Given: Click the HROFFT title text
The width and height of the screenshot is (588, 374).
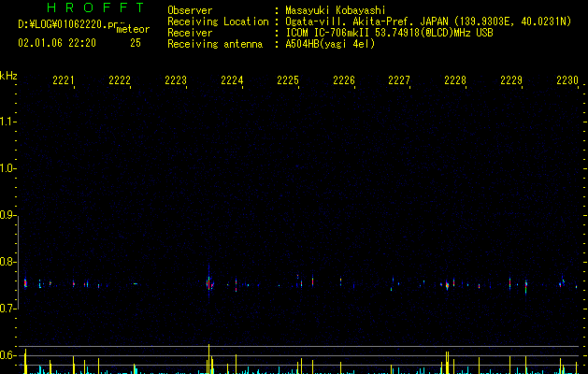Looking at the screenshot, I should tap(95, 7).
